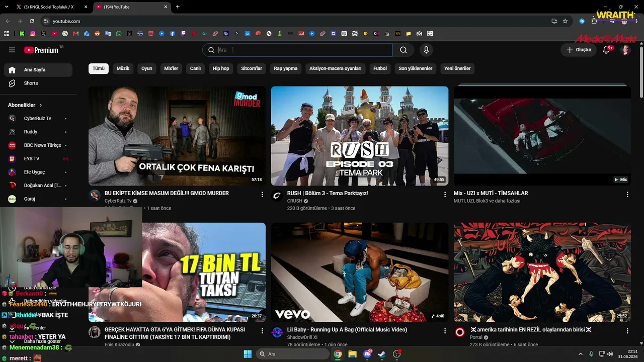Filter feed by Oyun

click(147, 68)
